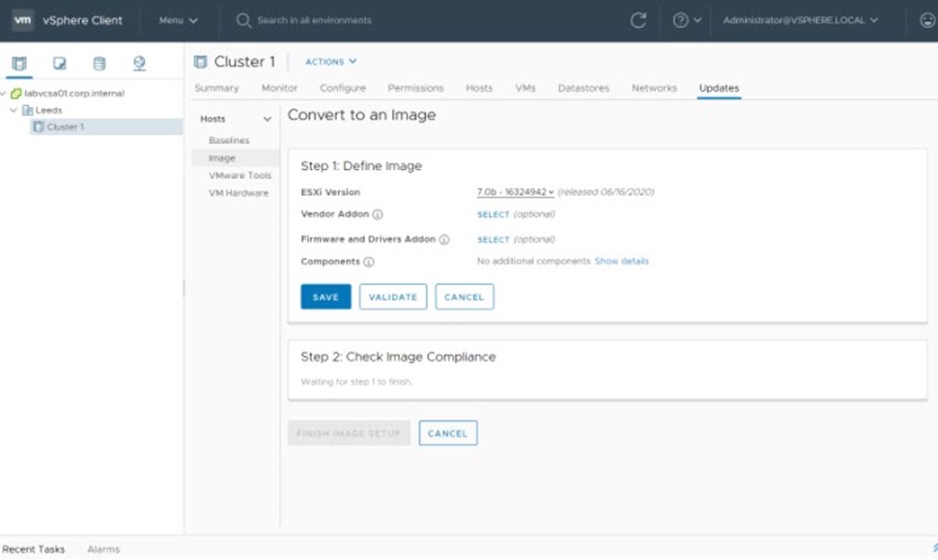Open VMs and Templates inventory icon

60,64
